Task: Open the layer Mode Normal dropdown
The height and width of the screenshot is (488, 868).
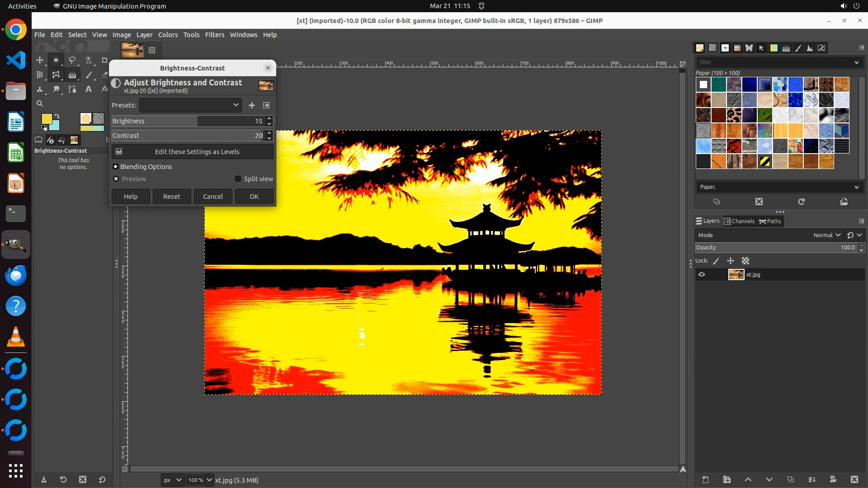Action: point(826,235)
